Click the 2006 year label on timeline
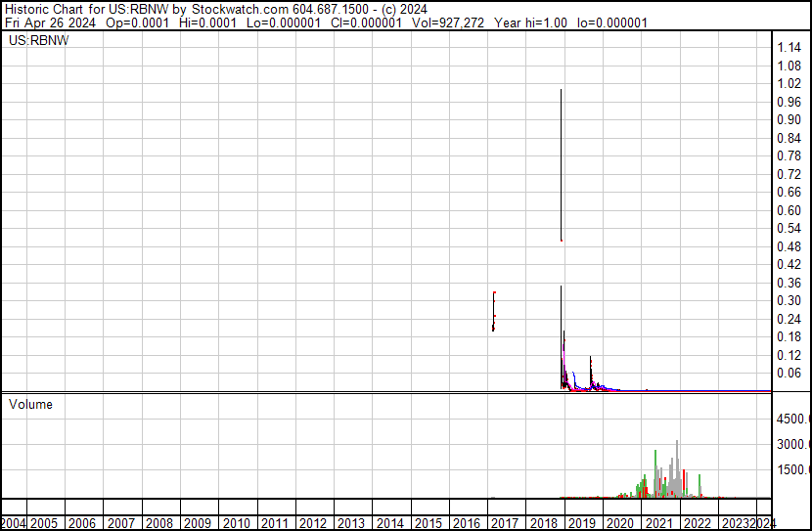Image resolution: width=812 pixels, height=531 pixels. coord(82,523)
